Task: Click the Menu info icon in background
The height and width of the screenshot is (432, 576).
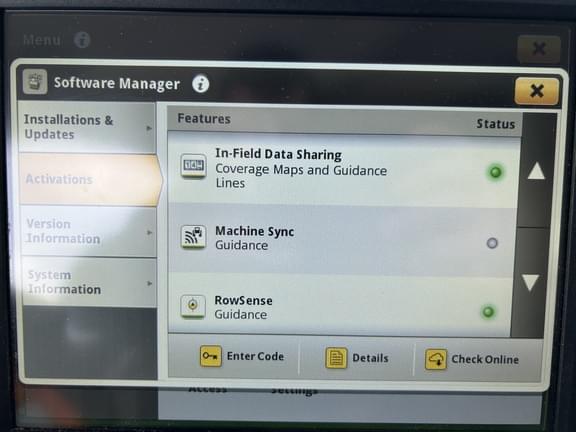Action: click(82, 40)
